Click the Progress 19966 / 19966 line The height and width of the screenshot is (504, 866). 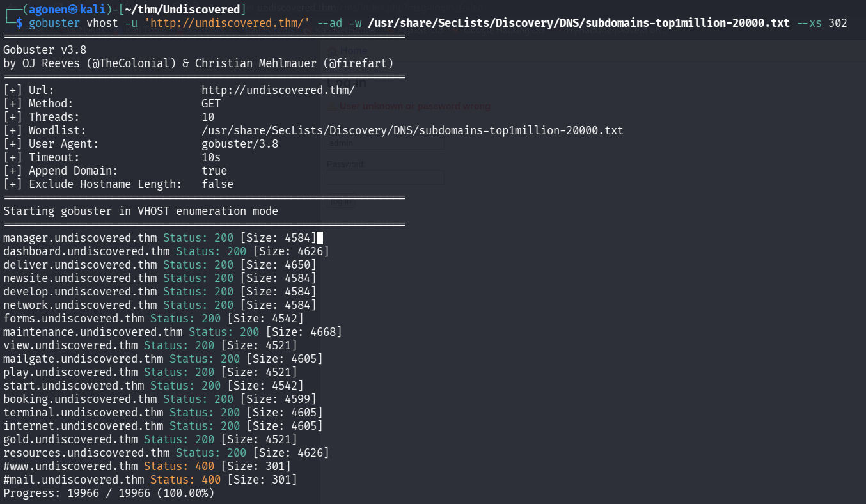109,493
